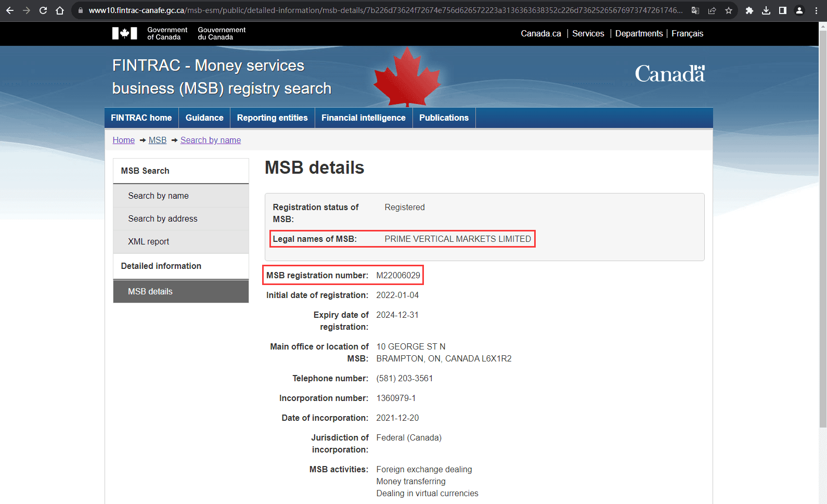Open the Reporting entities menu item
827x504 pixels.
(x=273, y=118)
